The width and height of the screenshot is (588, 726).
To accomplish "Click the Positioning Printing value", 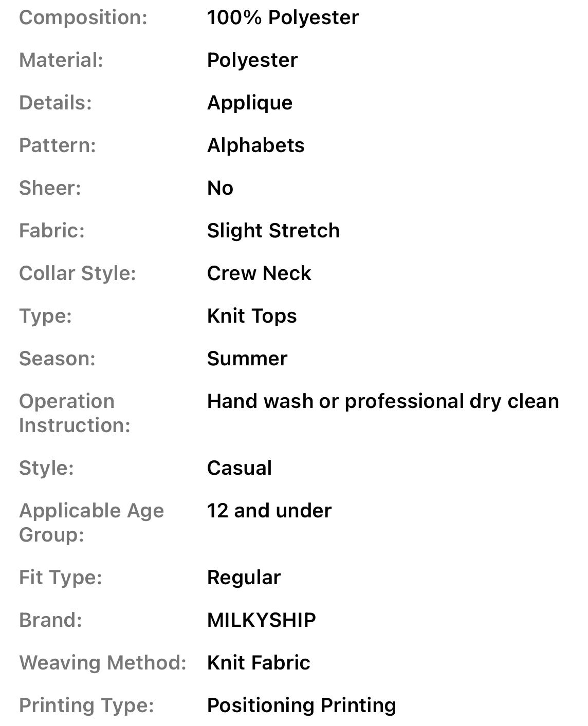I will (301, 705).
